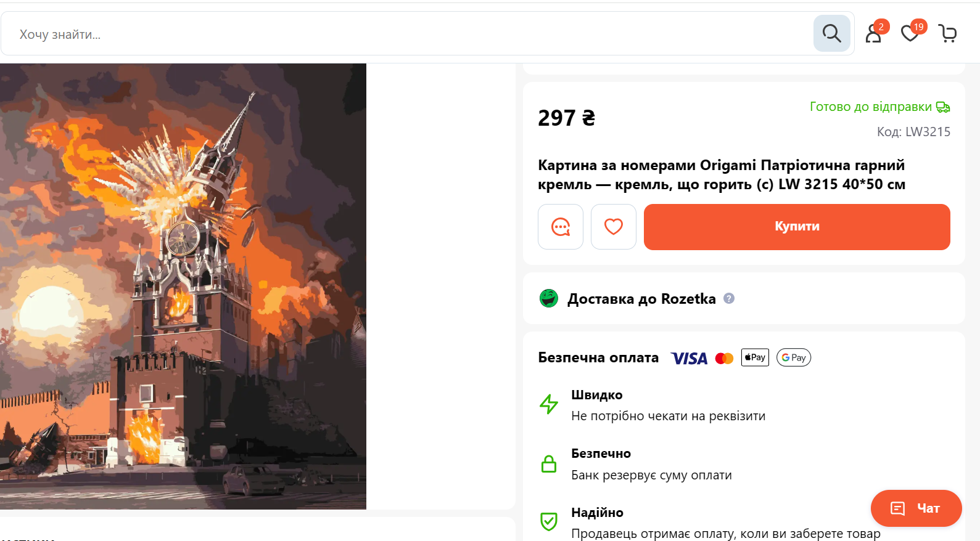Click the delivery truck icon
The height and width of the screenshot is (541, 980).
pos(943,107)
